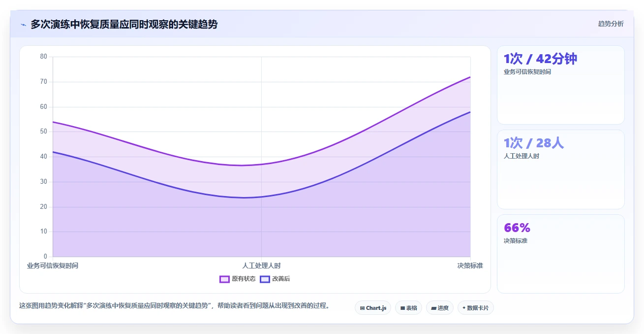
Task: Click the 趋势分析 label in the header
Action: 611,24
